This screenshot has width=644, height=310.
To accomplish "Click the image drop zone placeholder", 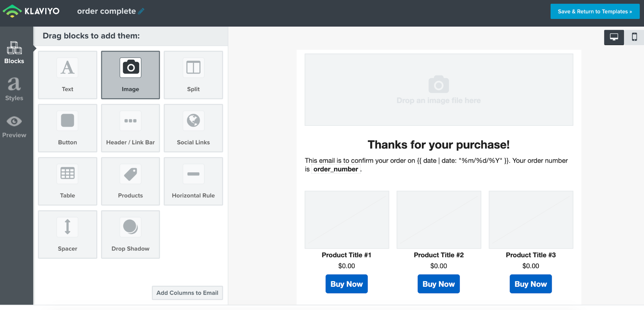I will 439,90.
